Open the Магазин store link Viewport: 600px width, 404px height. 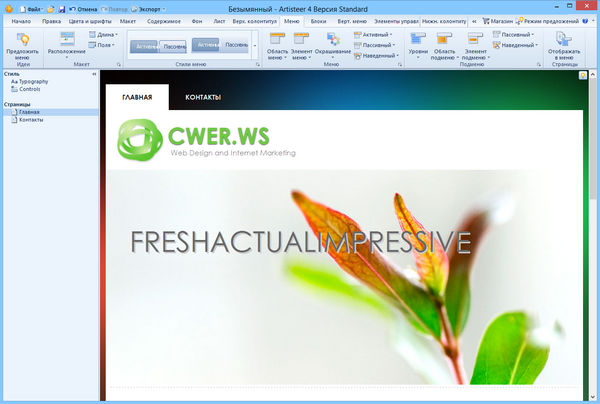[x=495, y=20]
